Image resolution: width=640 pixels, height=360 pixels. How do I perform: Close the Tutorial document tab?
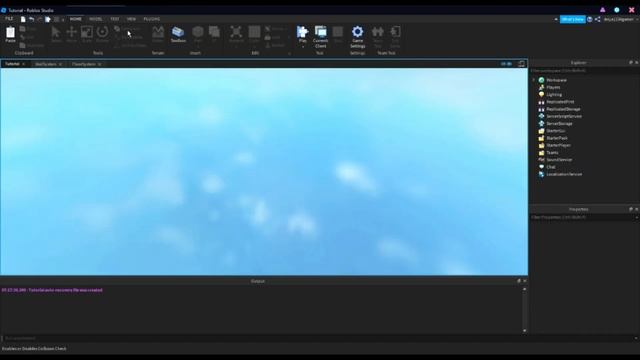click(x=24, y=64)
